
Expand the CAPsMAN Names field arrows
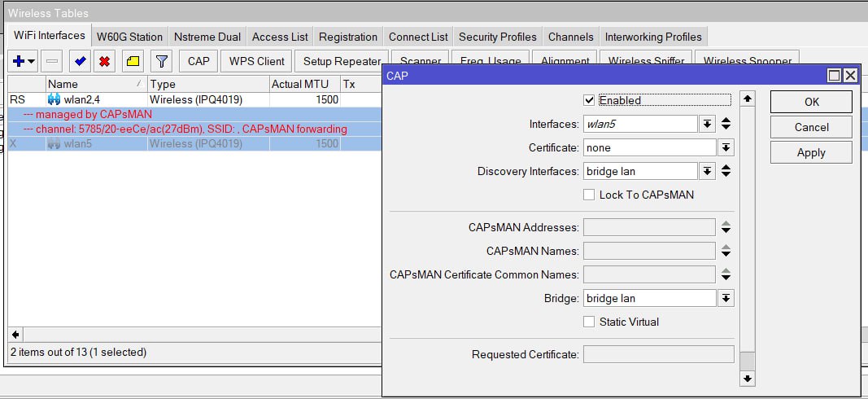[726, 251]
